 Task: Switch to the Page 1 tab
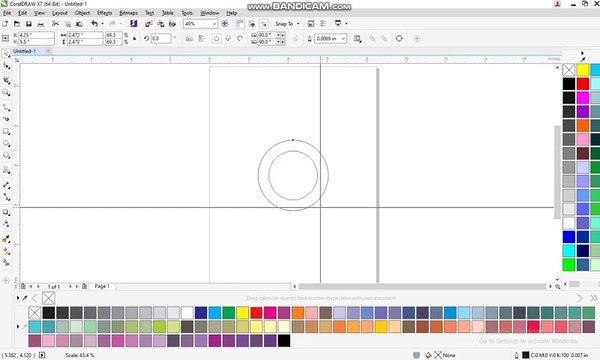pos(102,286)
